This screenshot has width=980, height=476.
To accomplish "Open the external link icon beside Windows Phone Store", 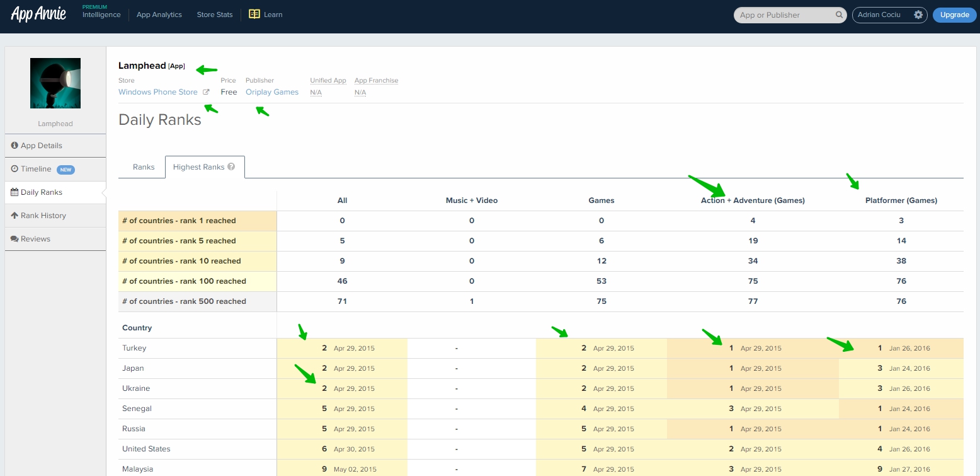I will [x=206, y=92].
